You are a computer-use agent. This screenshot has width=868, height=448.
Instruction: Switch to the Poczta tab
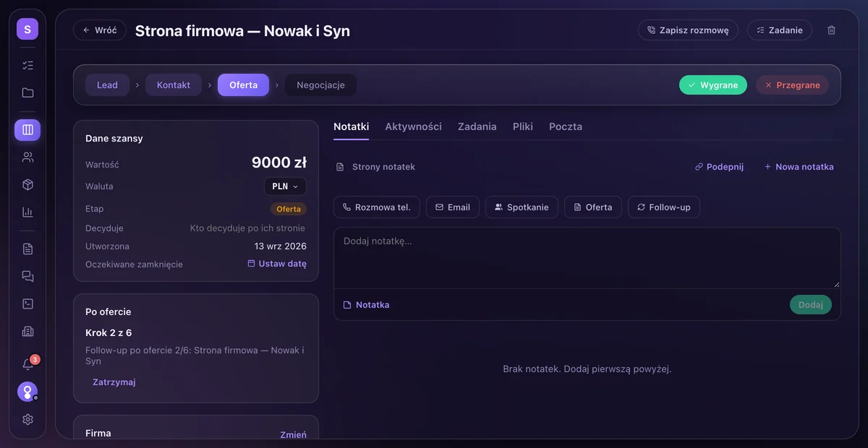click(x=566, y=126)
